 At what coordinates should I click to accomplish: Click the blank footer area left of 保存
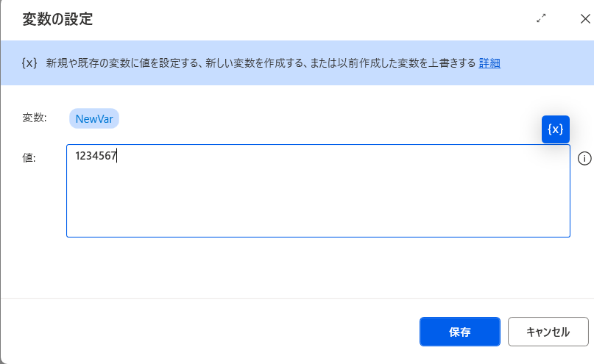[208, 332]
